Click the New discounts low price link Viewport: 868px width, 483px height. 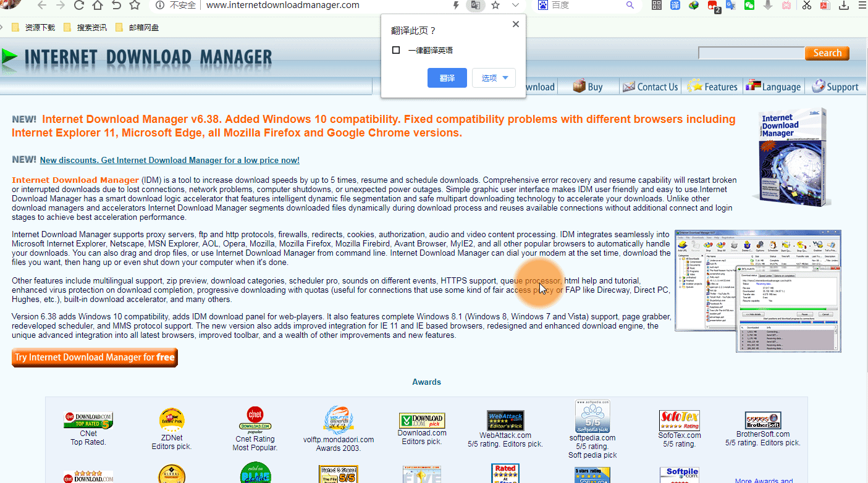(x=169, y=161)
